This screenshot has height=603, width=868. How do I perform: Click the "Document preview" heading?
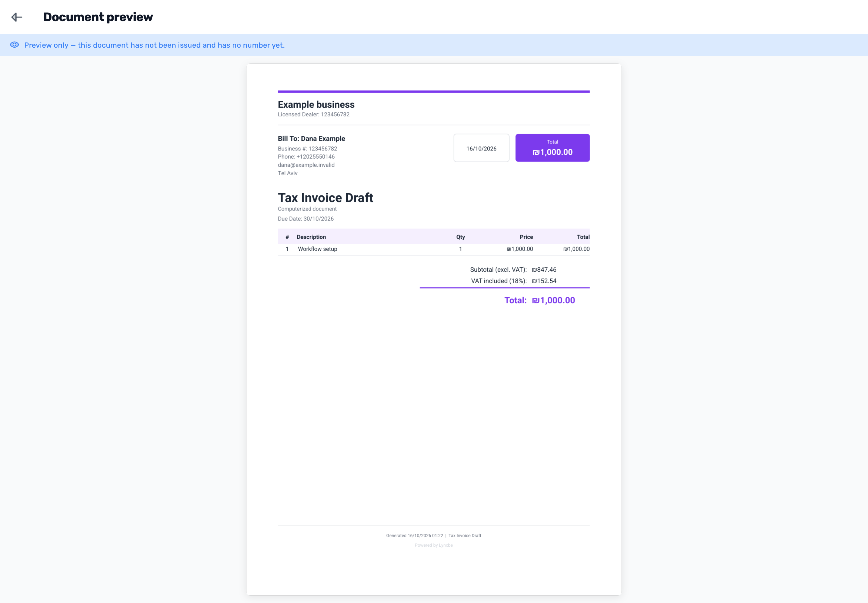(98, 17)
